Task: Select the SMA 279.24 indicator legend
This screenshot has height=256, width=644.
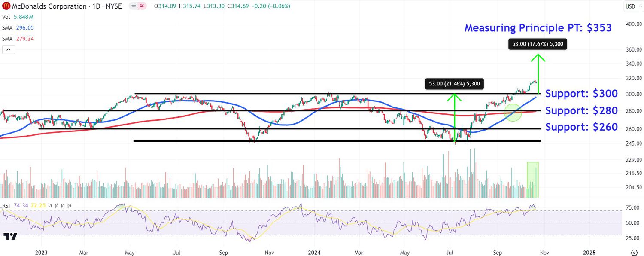Action: point(18,38)
